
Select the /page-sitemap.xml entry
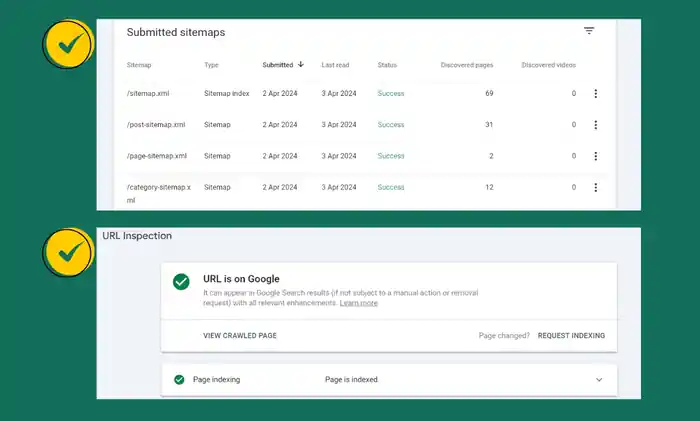pos(157,156)
